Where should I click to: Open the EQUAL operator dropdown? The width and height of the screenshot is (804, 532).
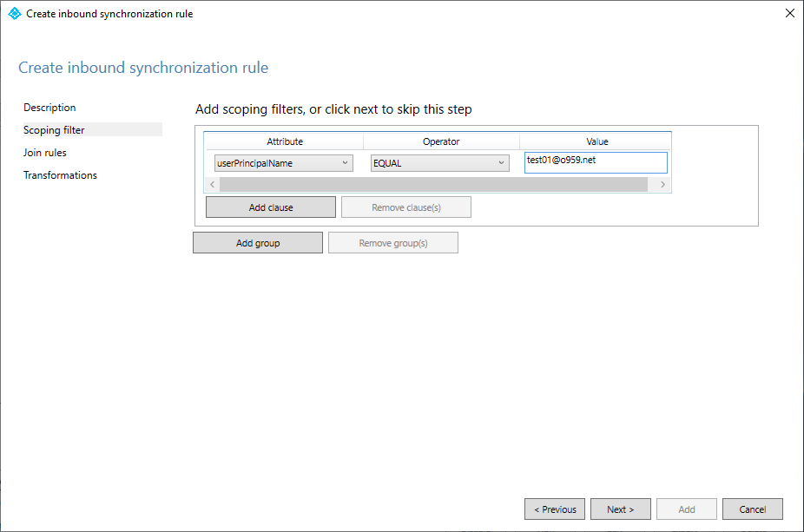(x=440, y=163)
